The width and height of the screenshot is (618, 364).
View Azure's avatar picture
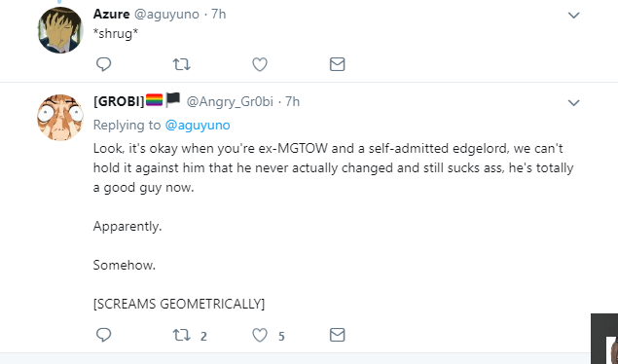[x=60, y=30]
